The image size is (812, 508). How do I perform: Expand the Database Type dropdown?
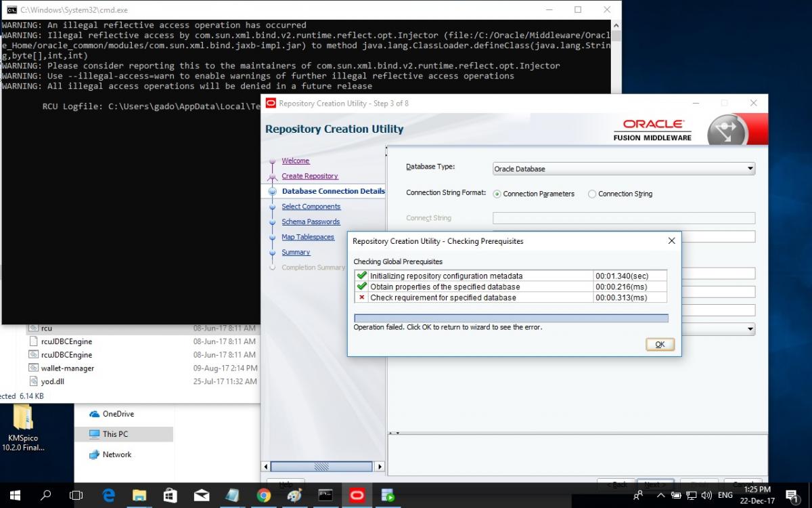[750, 169]
